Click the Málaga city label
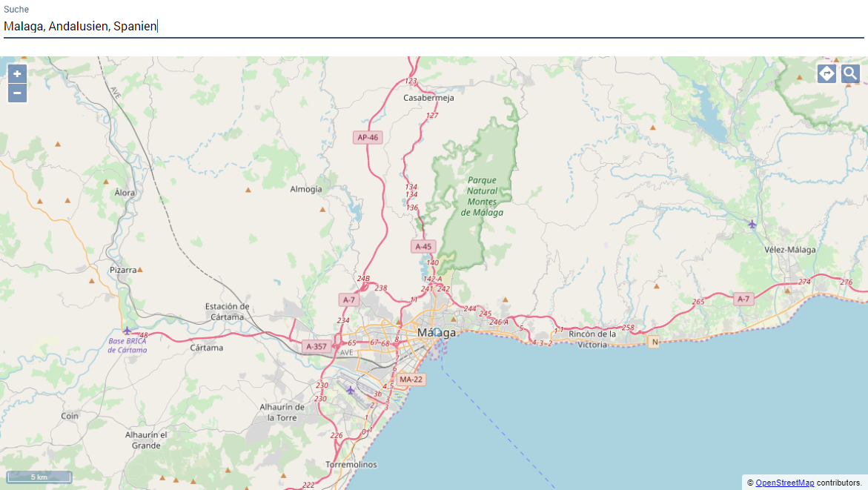Viewport: 868px width, 490px height. tap(437, 332)
